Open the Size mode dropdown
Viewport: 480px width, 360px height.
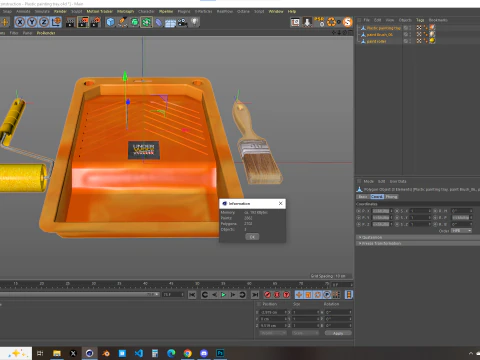coord(305,333)
